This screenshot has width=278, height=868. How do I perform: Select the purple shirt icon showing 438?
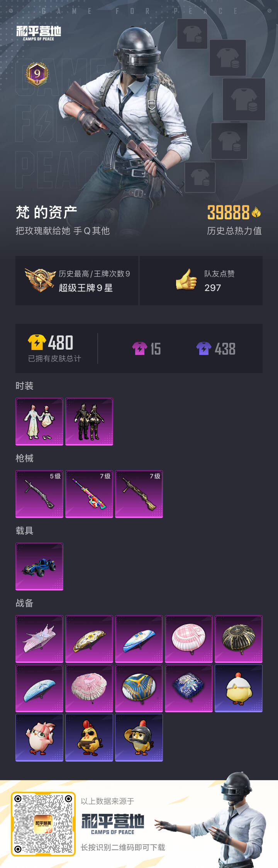[203, 348]
